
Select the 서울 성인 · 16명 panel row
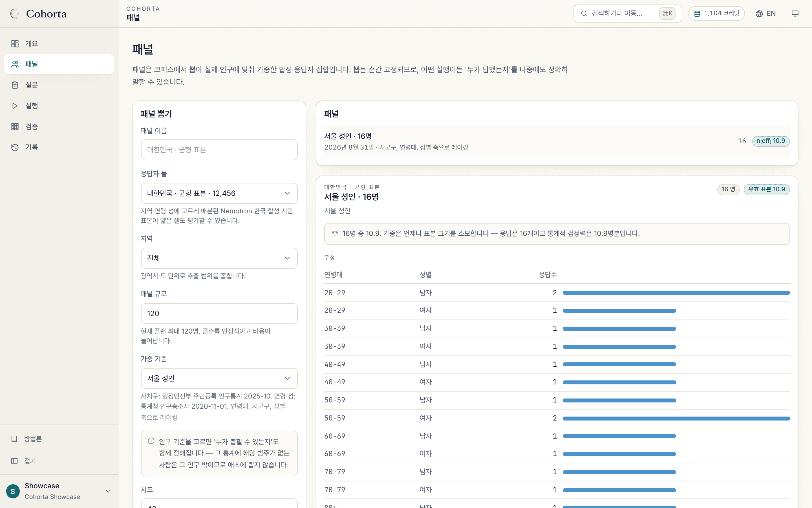[x=557, y=141]
